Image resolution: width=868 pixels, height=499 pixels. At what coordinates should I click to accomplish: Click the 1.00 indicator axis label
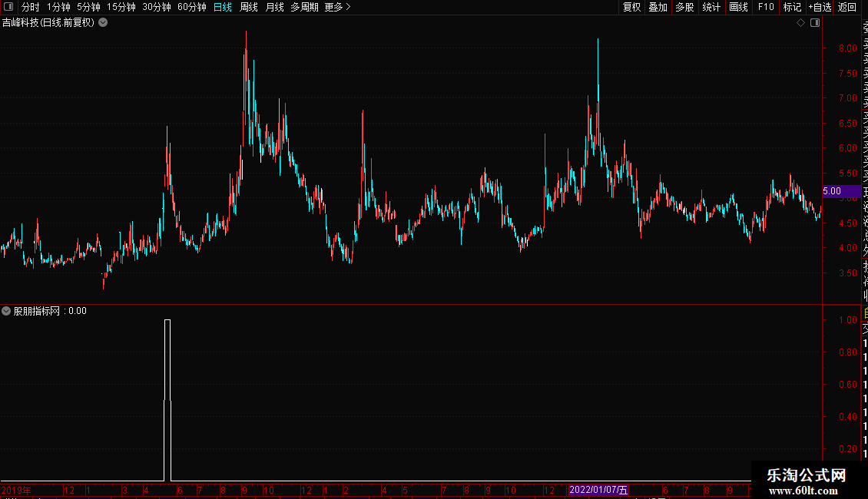point(847,320)
